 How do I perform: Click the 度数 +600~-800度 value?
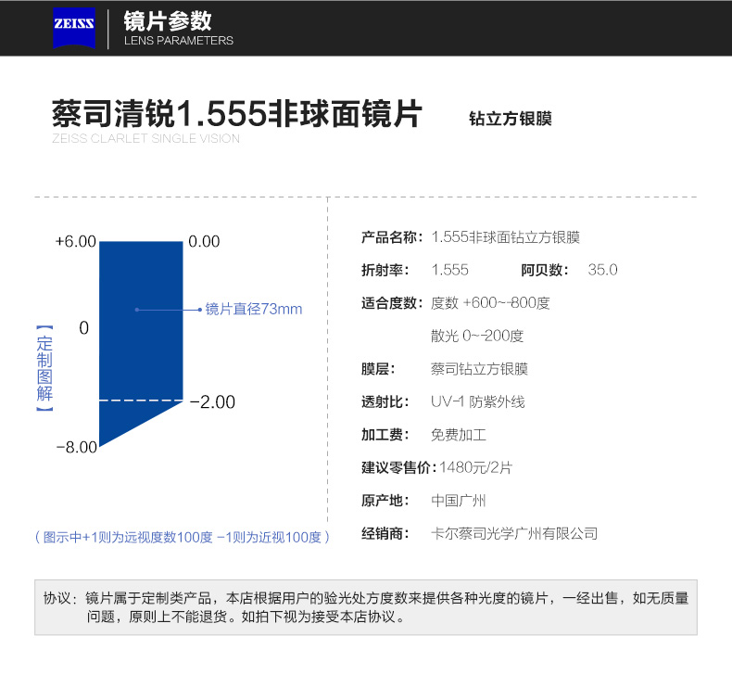pos(490,302)
